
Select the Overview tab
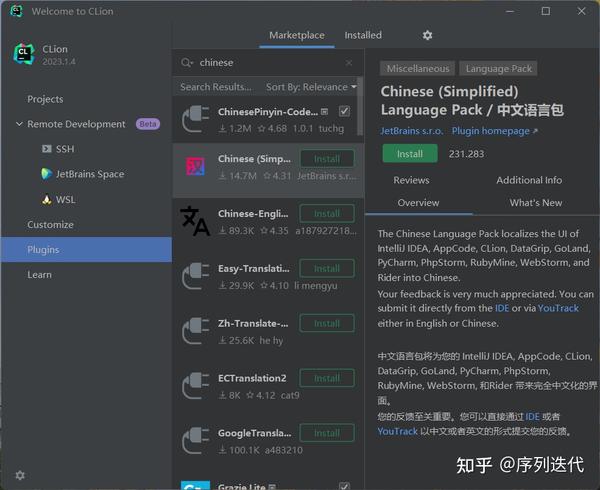pos(418,203)
